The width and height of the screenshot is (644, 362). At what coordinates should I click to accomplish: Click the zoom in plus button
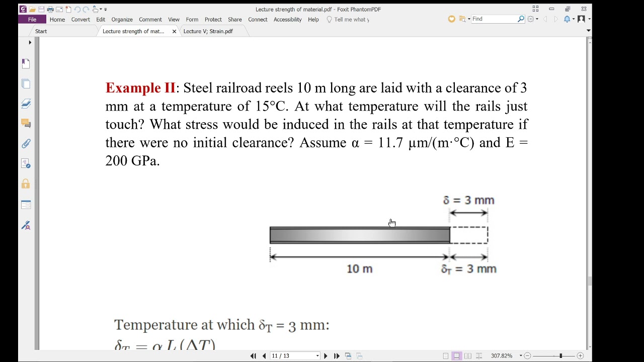[x=580, y=356]
